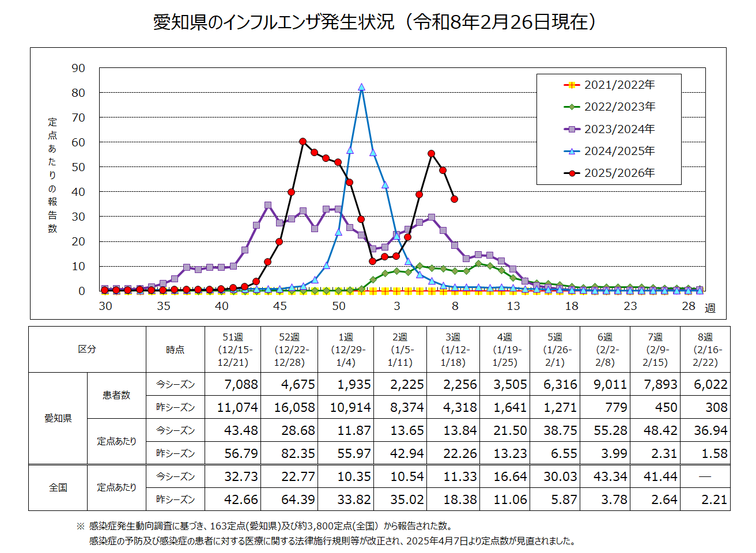Click the vertical axis label 定点あたりの報告数
The width and height of the screenshot is (756, 553).
(52, 175)
